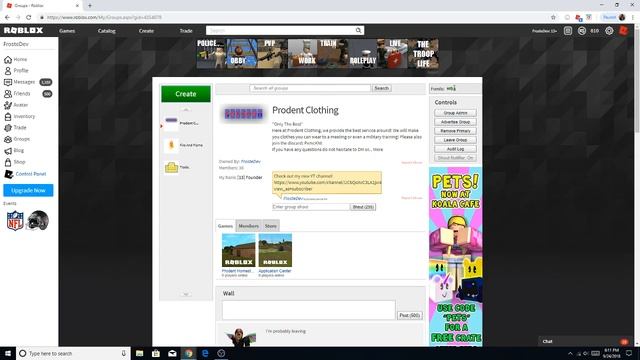Open the Trade menu item in header
The width and height of the screenshot is (640, 360).
(x=186, y=31)
